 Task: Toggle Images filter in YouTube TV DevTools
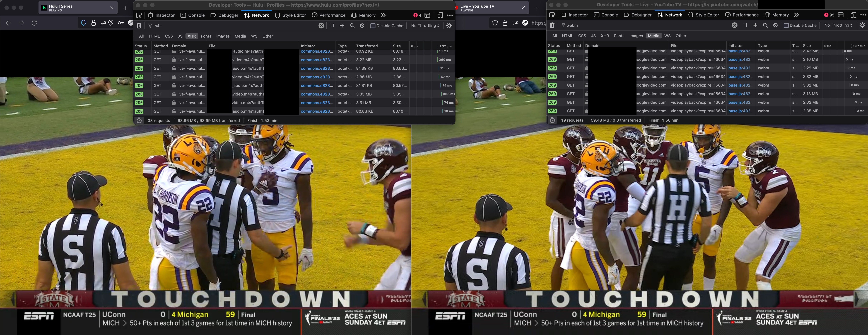(x=636, y=36)
